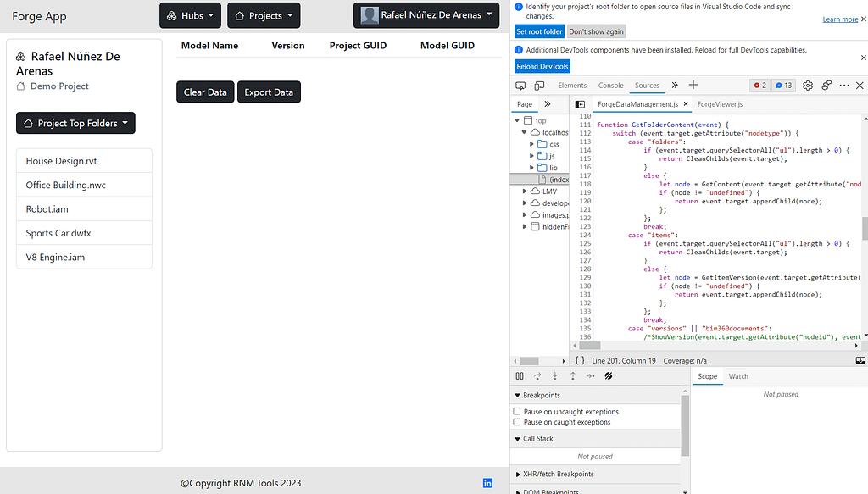Collapse the Breakpoints section
Viewport: 868px width, 494px height.
[x=518, y=395]
